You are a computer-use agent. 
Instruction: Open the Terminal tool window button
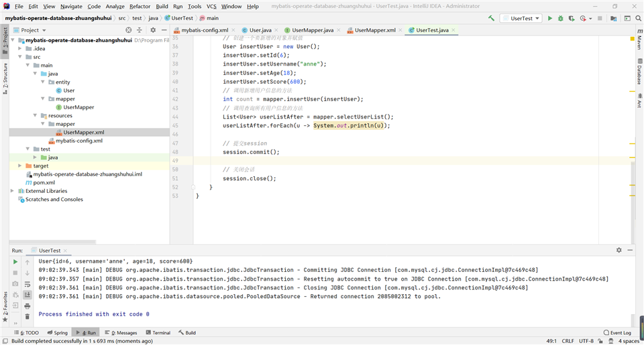(158, 333)
